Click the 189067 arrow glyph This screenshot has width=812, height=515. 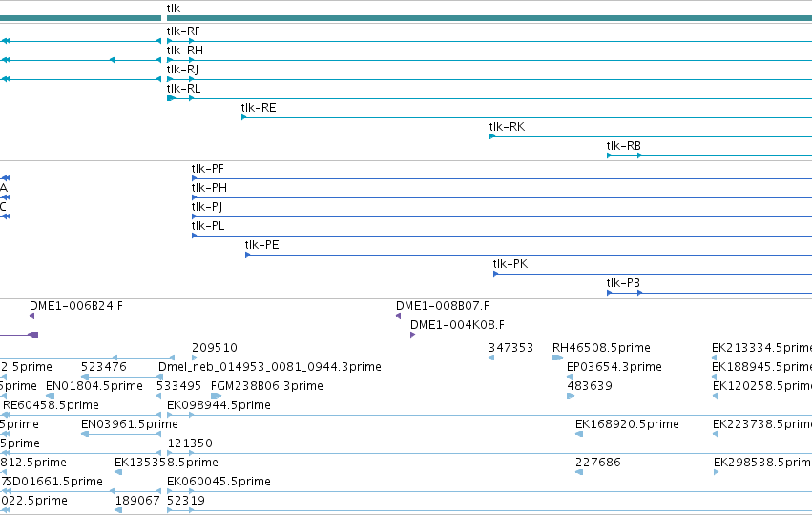[x=118, y=510]
